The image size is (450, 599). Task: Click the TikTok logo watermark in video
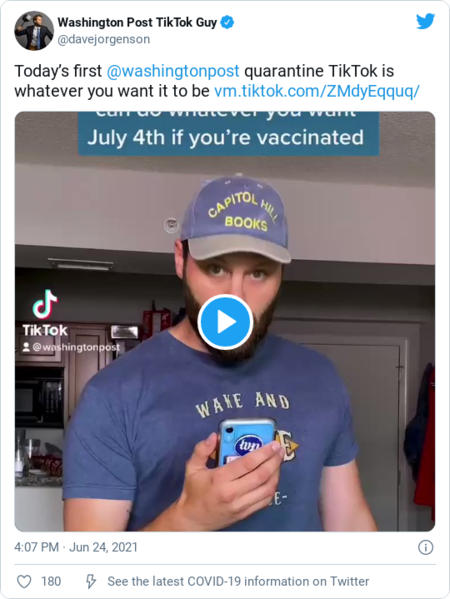(x=45, y=313)
